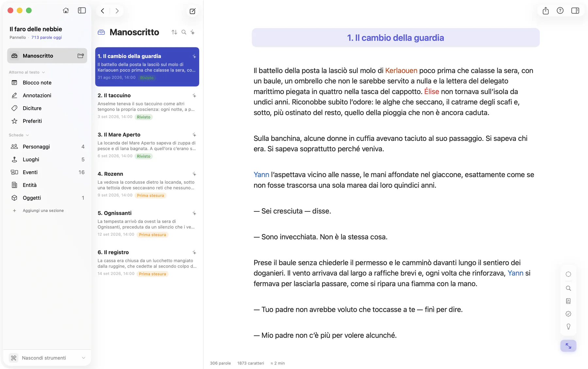588x369 pixels.
Task: Open the dictionary book icon in editor tools
Action: 568,301
